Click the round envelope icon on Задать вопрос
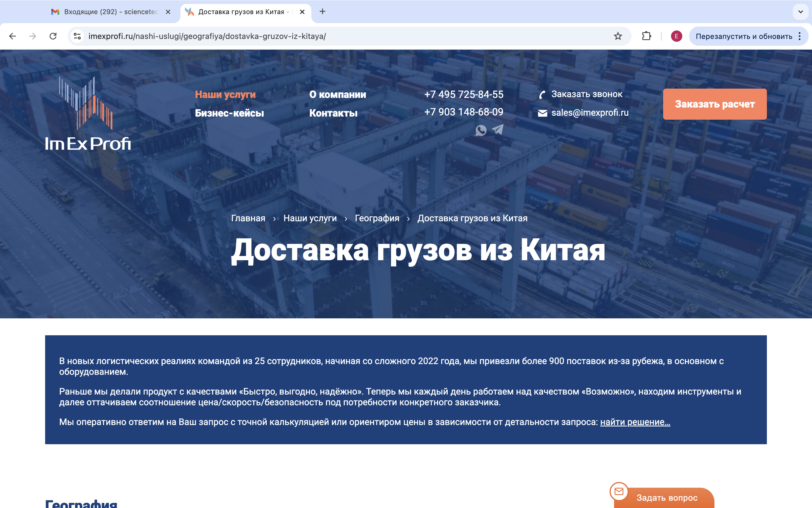812x508 pixels. tap(619, 491)
